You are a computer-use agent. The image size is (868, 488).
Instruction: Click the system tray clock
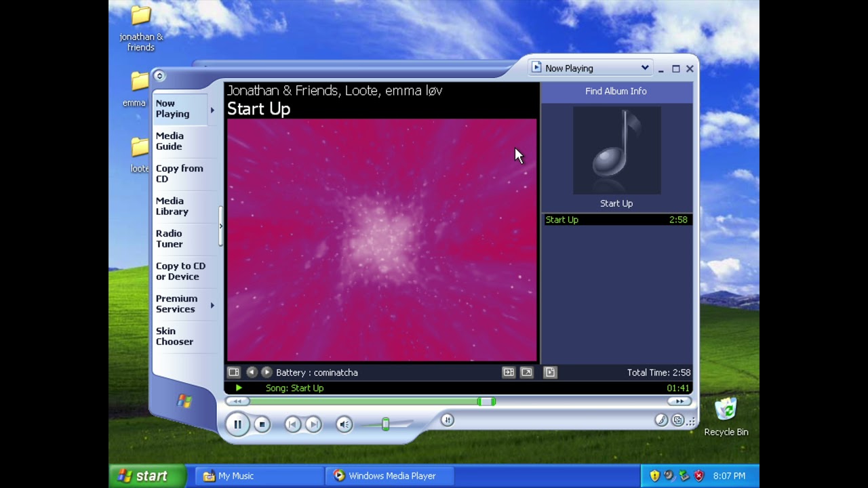[729, 476]
